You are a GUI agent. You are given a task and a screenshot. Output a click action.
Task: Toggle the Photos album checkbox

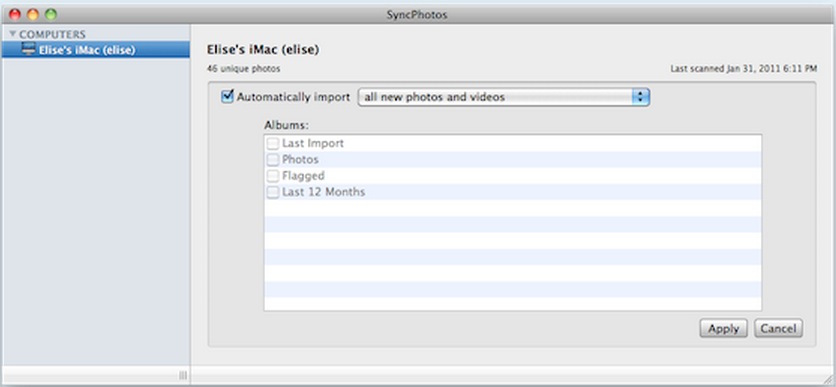[272, 159]
